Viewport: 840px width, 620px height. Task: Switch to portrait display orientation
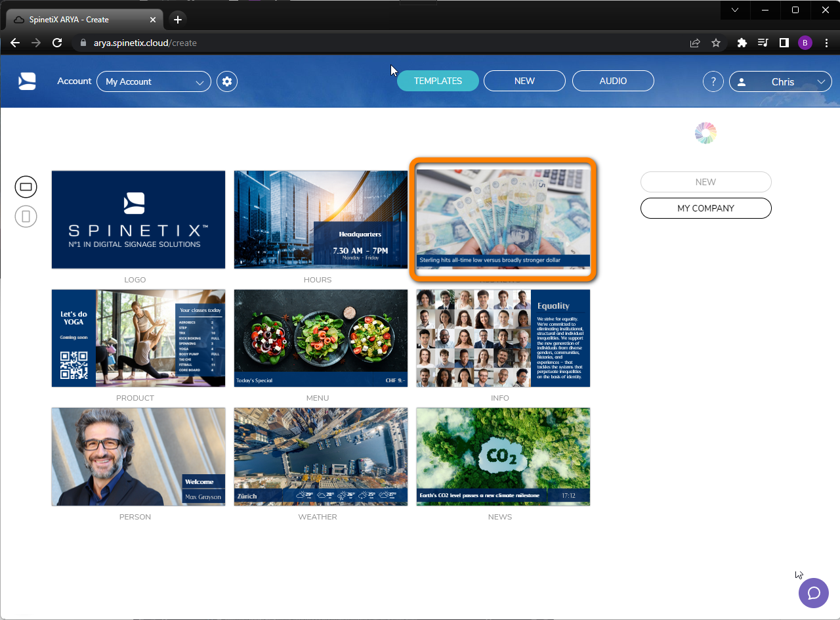pyautogui.click(x=26, y=217)
